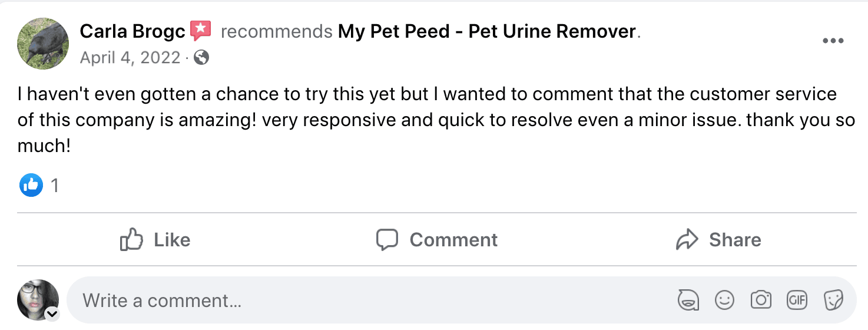Screen dimensions: 868x330
Task: Click the red recommendation star badge
Action: click(x=201, y=31)
